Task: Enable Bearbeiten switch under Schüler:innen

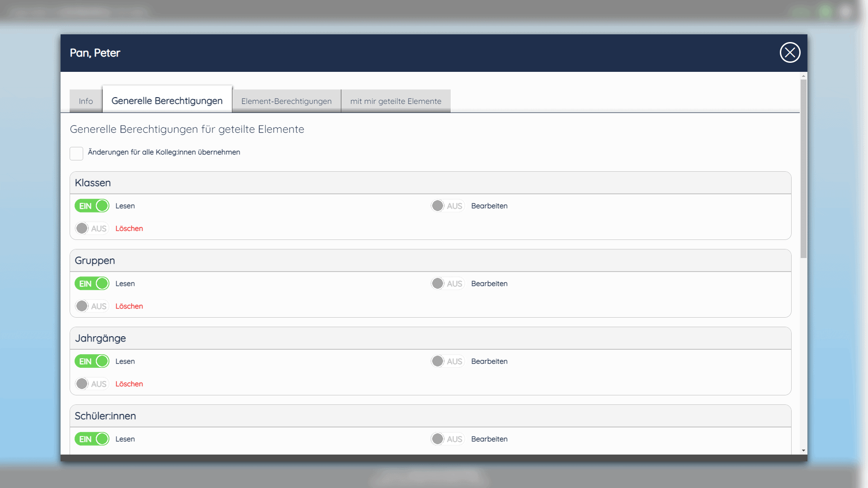Action: click(448, 439)
